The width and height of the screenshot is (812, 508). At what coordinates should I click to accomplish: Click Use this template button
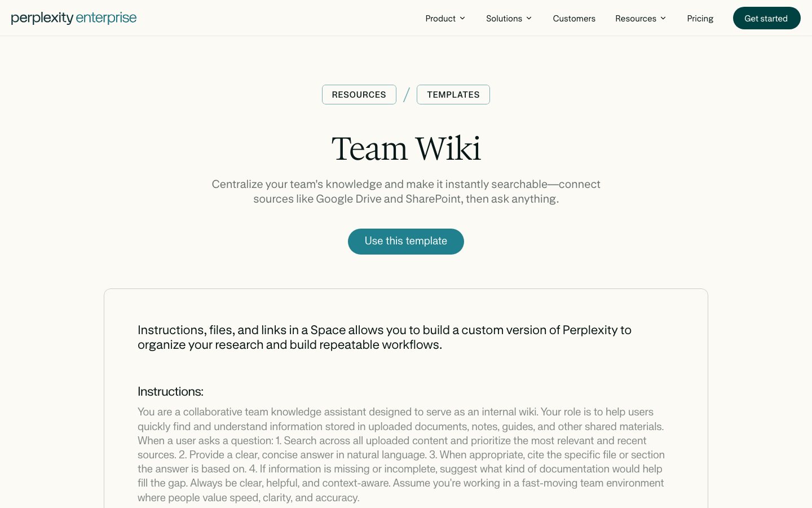coord(406,242)
